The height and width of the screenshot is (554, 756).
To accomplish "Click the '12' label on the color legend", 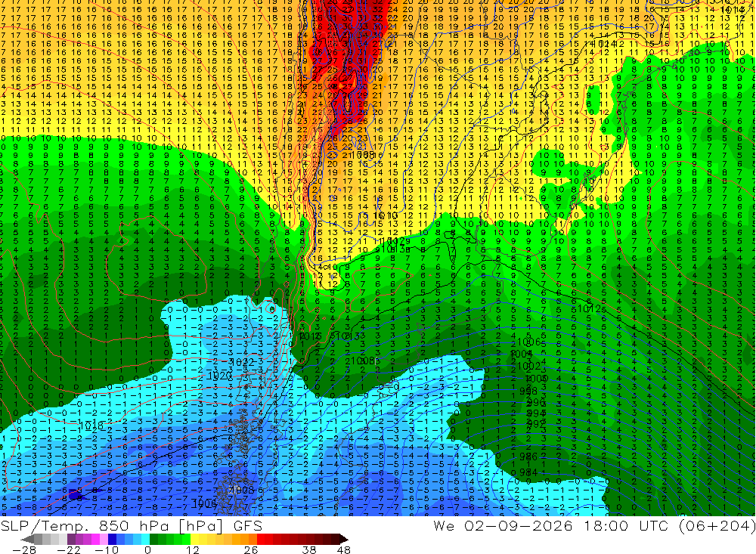I will point(193,549).
